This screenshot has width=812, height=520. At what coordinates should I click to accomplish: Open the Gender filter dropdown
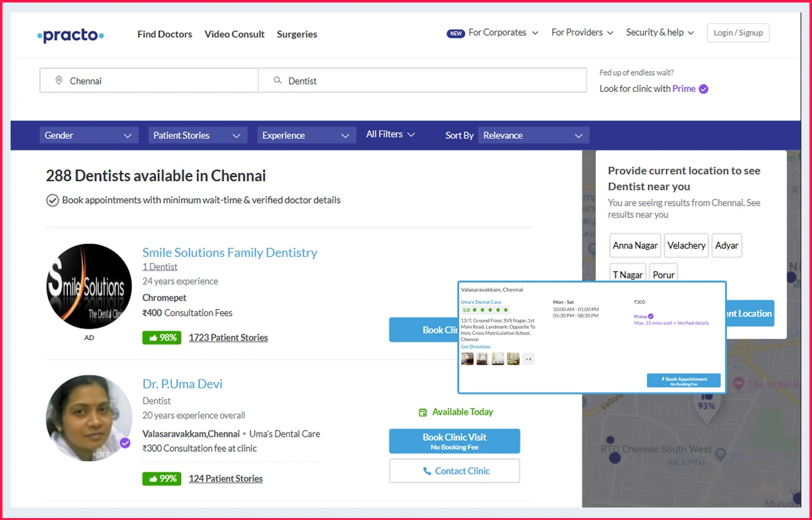(x=89, y=135)
